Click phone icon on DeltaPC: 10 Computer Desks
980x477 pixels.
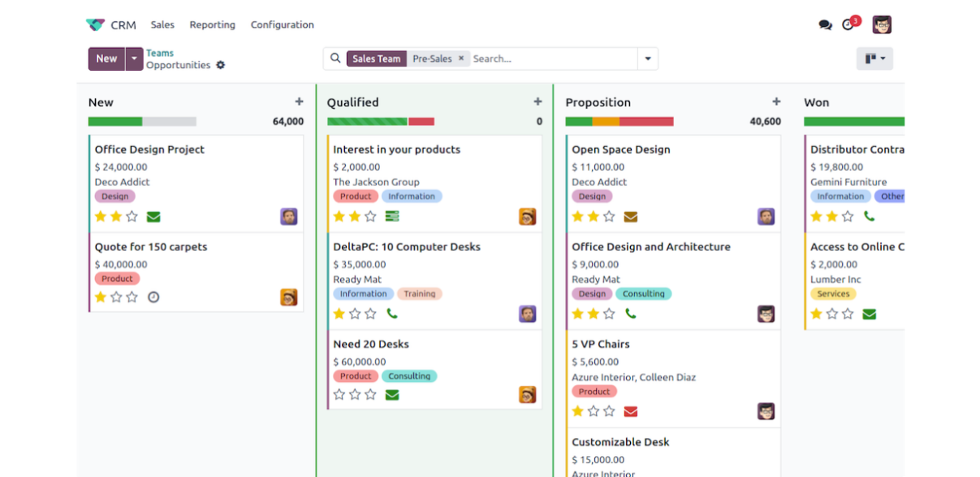[x=392, y=314]
